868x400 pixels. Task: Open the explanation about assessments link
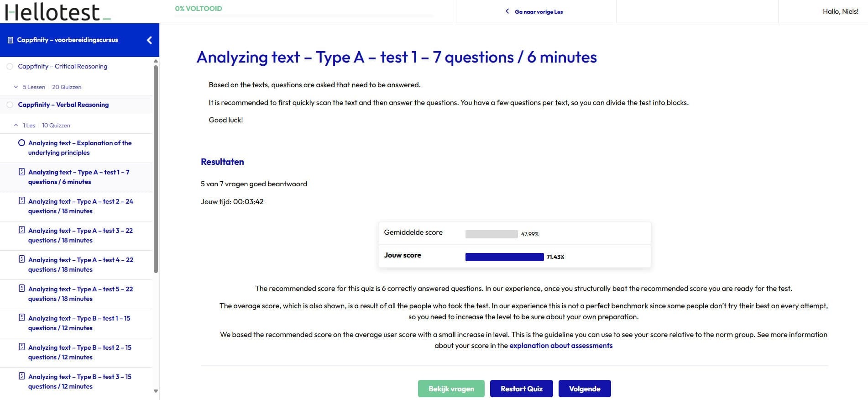point(561,346)
